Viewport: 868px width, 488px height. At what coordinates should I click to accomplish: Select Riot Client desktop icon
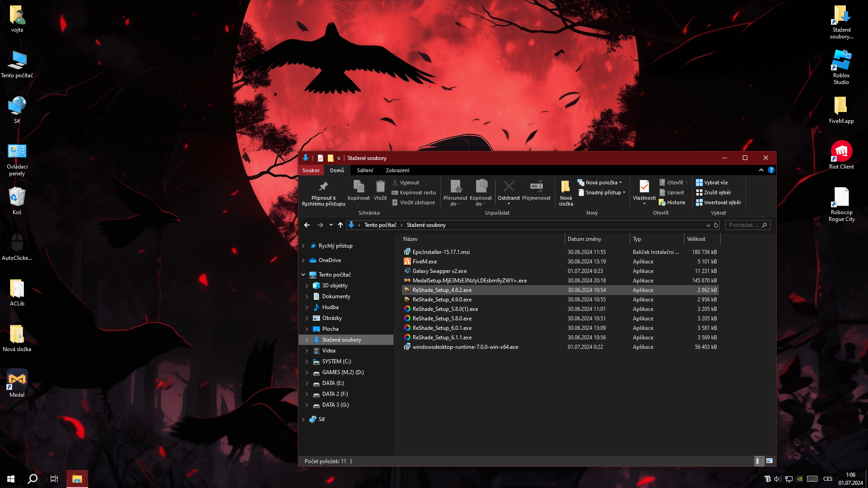[841, 155]
